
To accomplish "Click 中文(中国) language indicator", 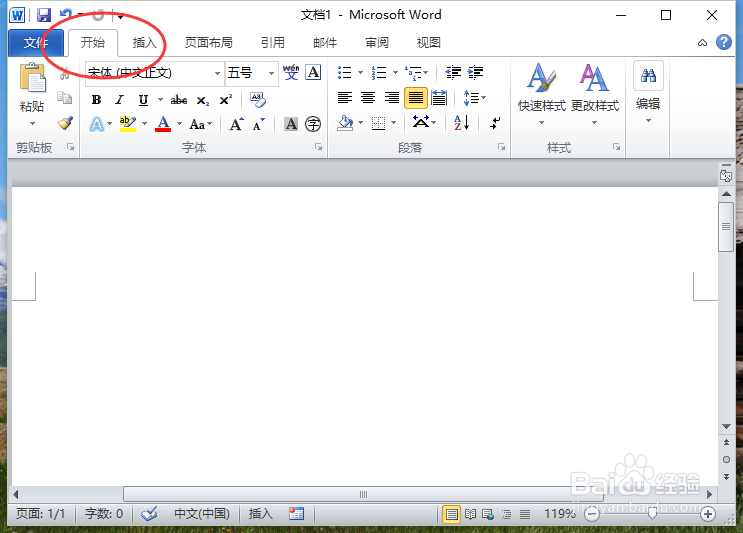I will 202,514.
